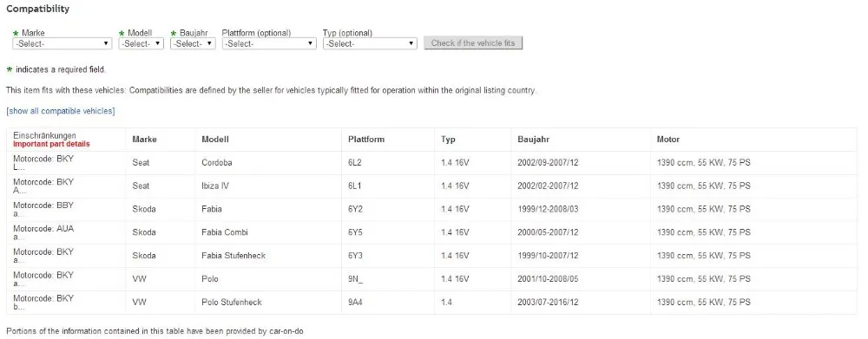This screenshot has height=339, width=868.
Task: Click Important part details red text
Action: pyautogui.click(x=51, y=144)
